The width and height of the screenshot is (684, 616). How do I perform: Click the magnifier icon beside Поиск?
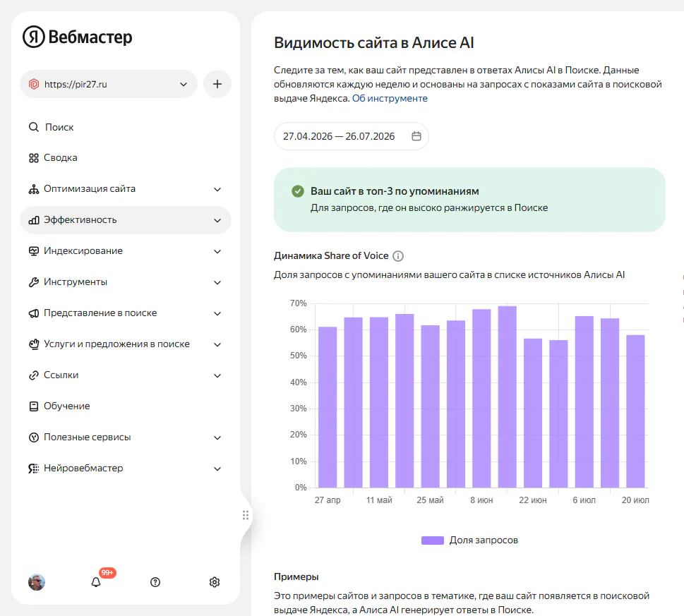pos(34,127)
